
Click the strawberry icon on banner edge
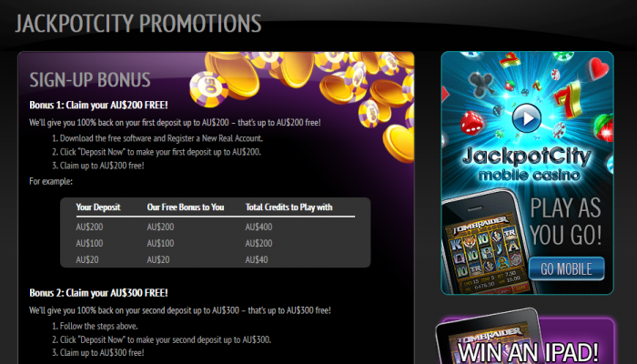(604, 127)
